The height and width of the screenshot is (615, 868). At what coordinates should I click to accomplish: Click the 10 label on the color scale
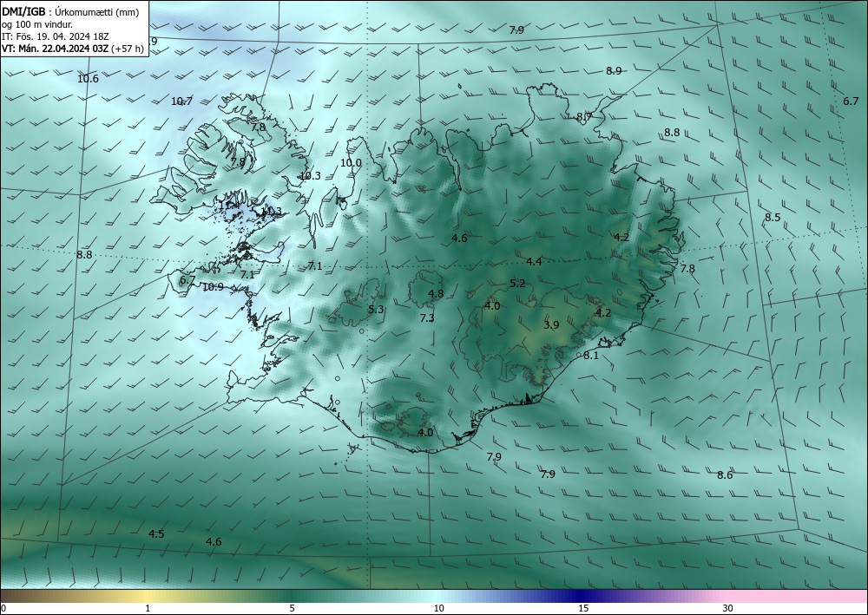click(x=438, y=608)
